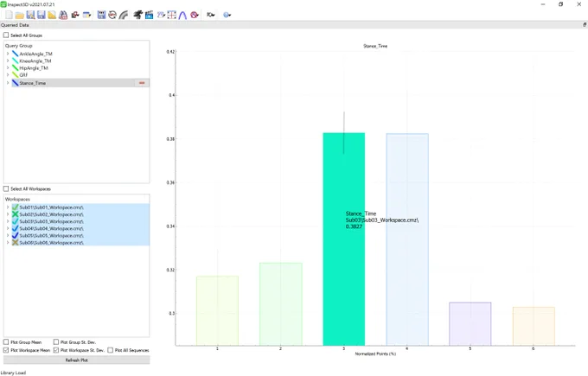Click the blue bell-curve toolbar icon

pyautogui.click(x=182, y=15)
